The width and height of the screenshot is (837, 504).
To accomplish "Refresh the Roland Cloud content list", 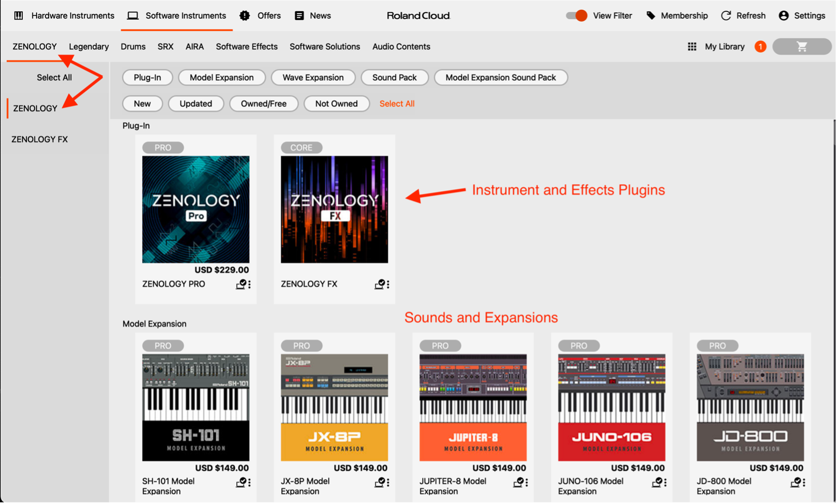I will point(726,15).
